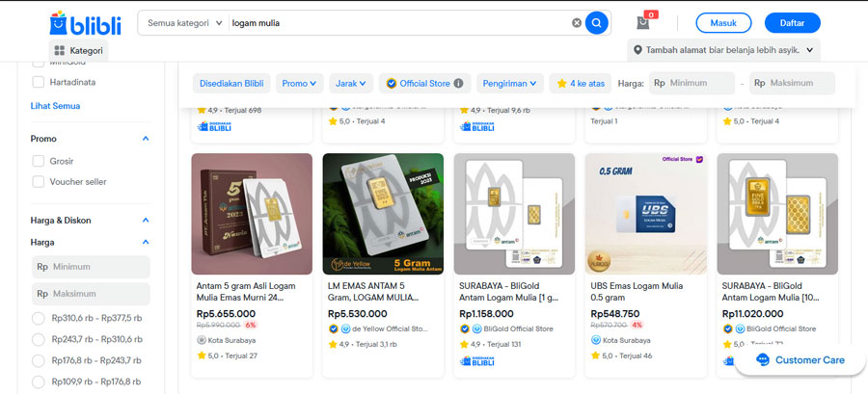Collapse the Harga & Diskon section
Screen dimensions: 868x394
[x=146, y=220]
